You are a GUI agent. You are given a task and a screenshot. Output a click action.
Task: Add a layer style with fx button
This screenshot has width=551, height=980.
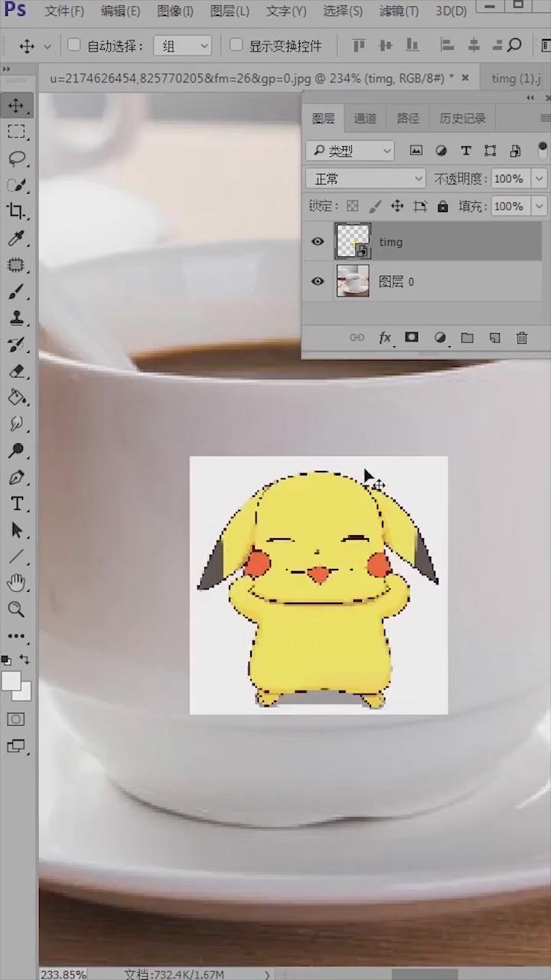pyautogui.click(x=385, y=338)
